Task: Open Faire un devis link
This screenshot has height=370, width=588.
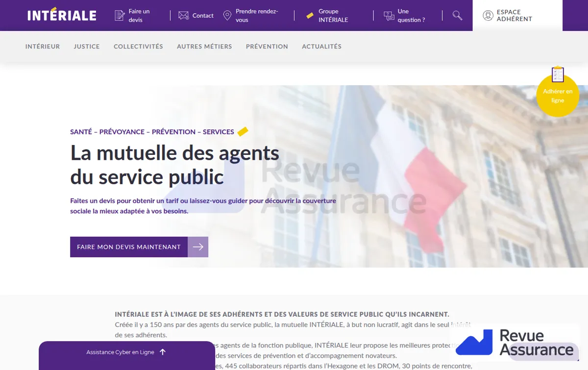Action: (139, 16)
